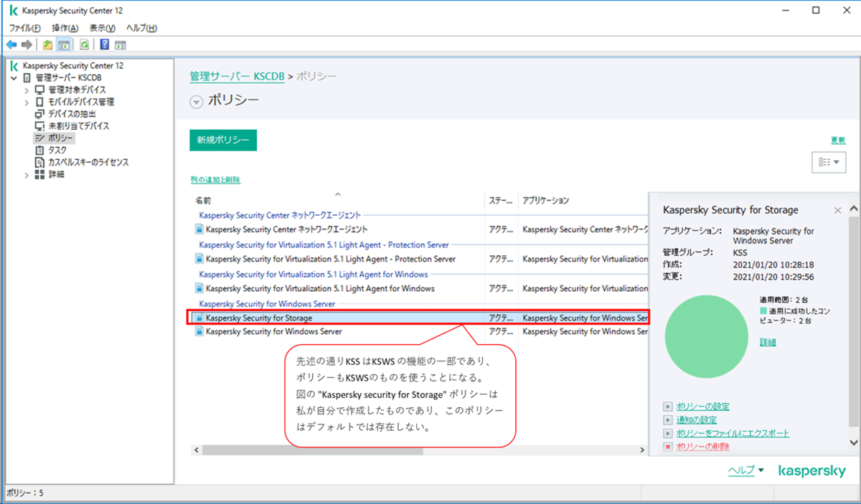Open the 操作(A) menu
The height and width of the screenshot is (504, 861).
[x=65, y=28]
